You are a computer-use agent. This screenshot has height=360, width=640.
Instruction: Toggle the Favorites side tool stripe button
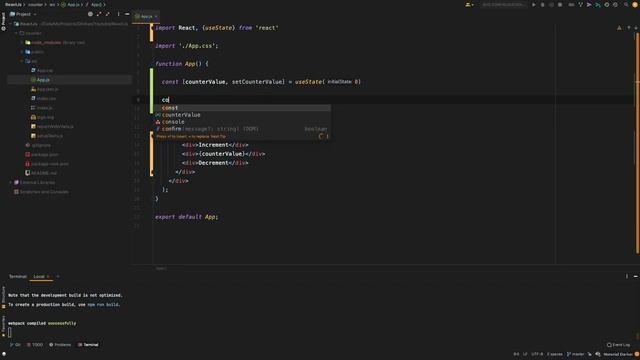tap(3, 326)
